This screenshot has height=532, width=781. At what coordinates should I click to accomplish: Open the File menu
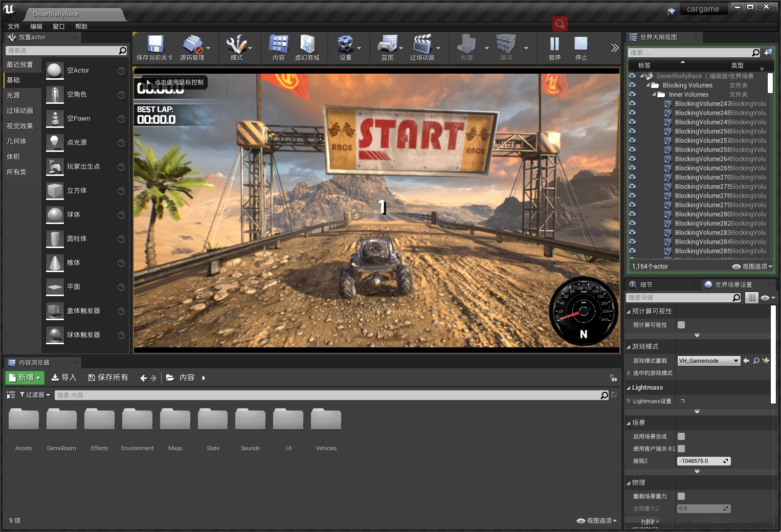coord(14,27)
